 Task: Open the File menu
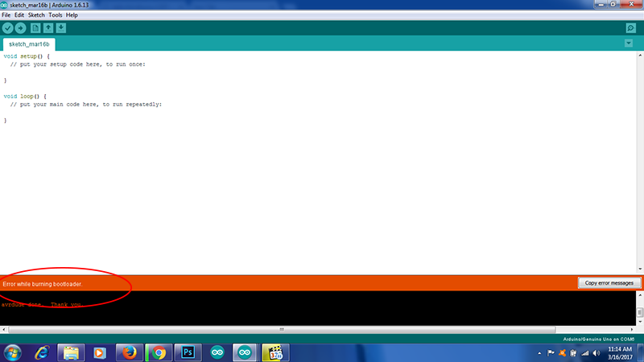coord(6,15)
